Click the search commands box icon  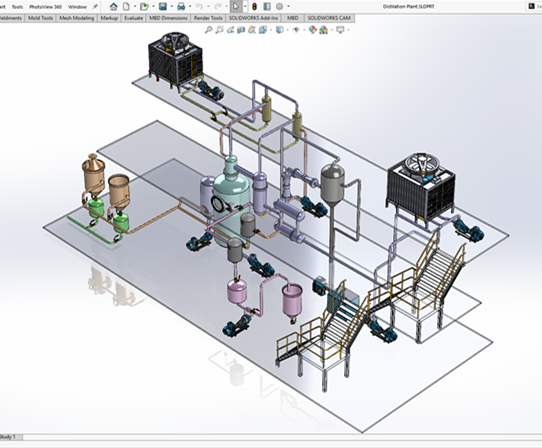coord(532,6)
